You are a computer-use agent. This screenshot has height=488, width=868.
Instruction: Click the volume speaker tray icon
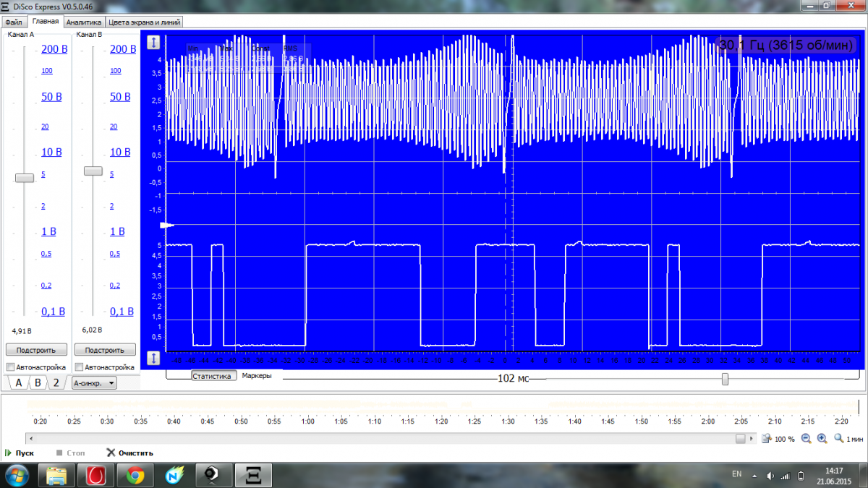(x=770, y=476)
